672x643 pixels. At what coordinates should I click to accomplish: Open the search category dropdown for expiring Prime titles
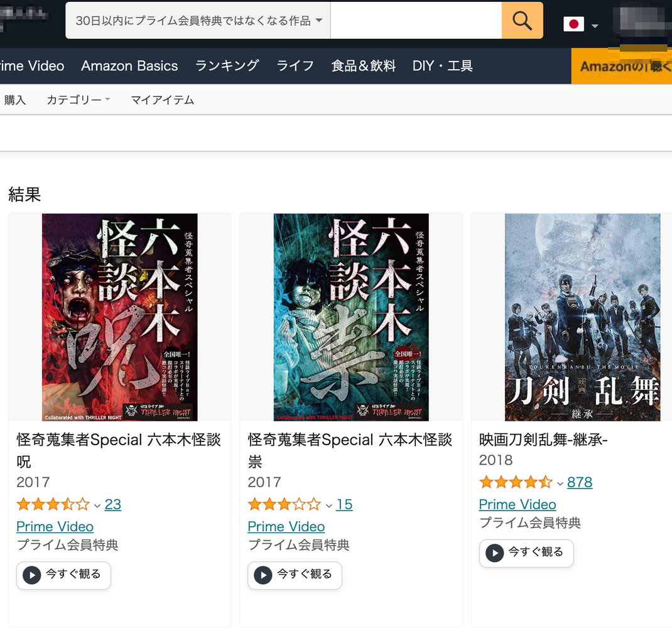pos(198,20)
